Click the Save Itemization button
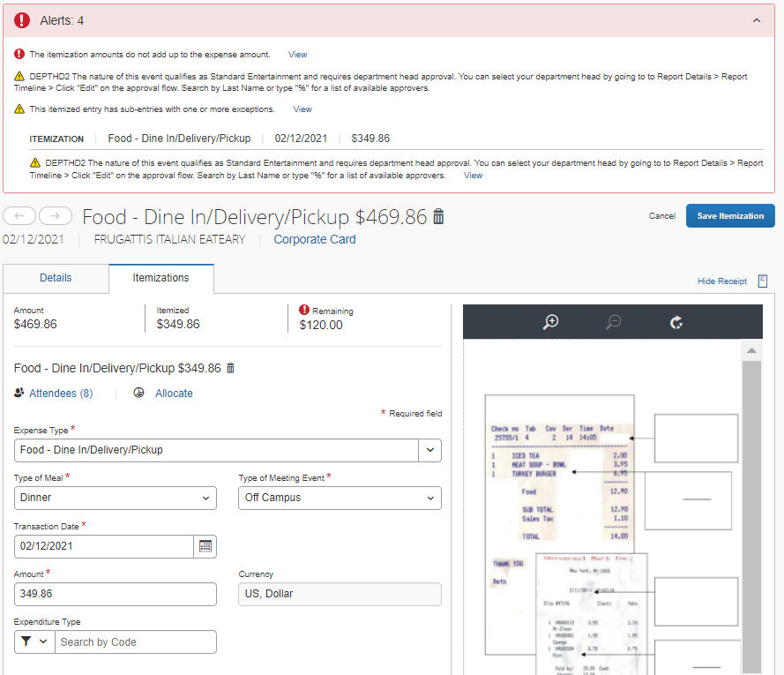 point(730,215)
